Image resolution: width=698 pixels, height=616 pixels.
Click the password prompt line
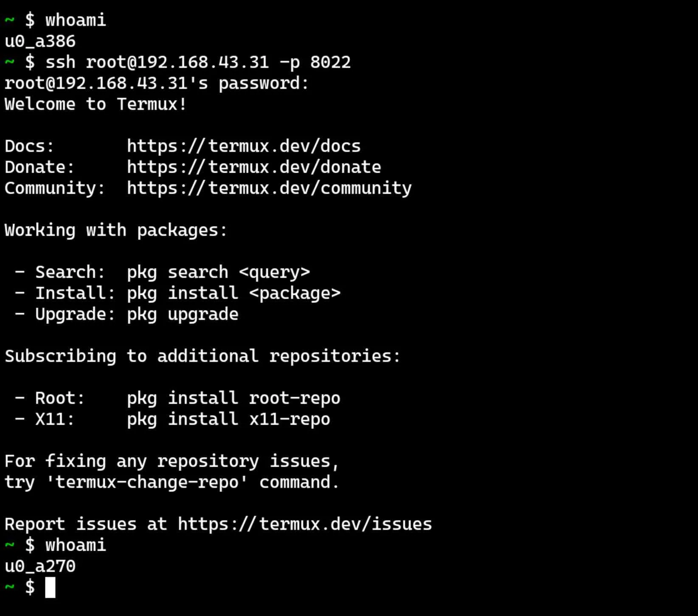(x=156, y=84)
